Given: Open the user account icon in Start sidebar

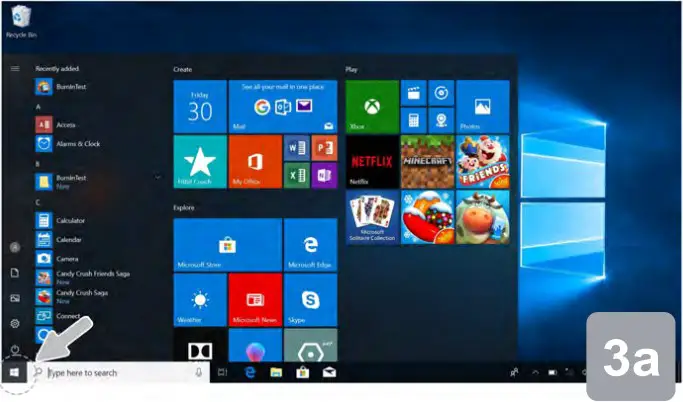Looking at the screenshot, I should coord(15,247).
